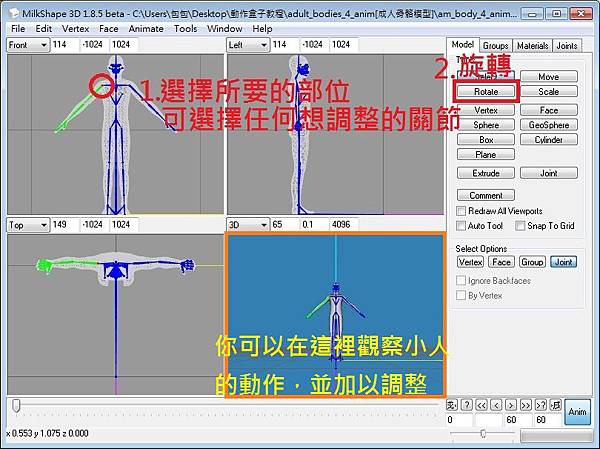Click the MilkShape app icon in title bar
Image resolution: width=600 pixels, height=449 pixels.
(14, 13)
